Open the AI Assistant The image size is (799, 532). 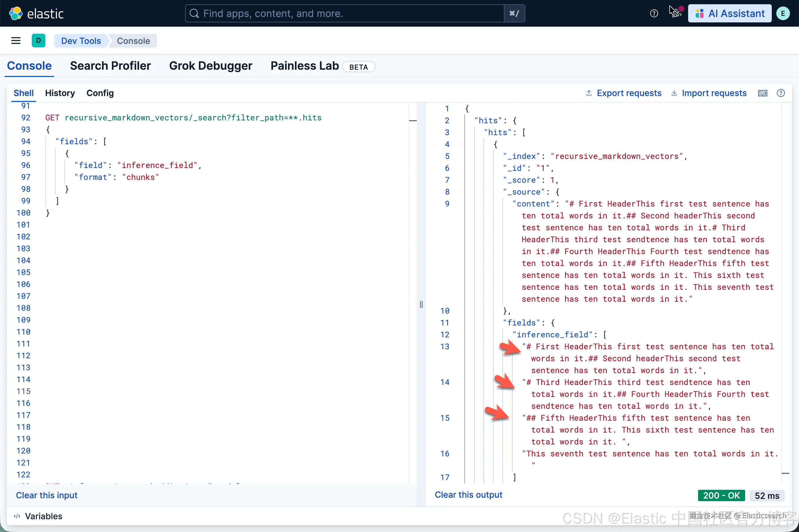[x=729, y=14]
